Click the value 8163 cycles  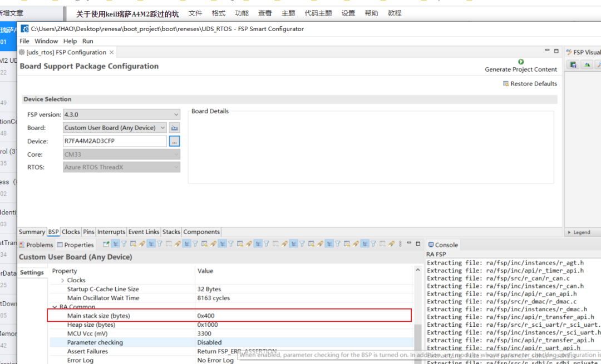coord(214,298)
